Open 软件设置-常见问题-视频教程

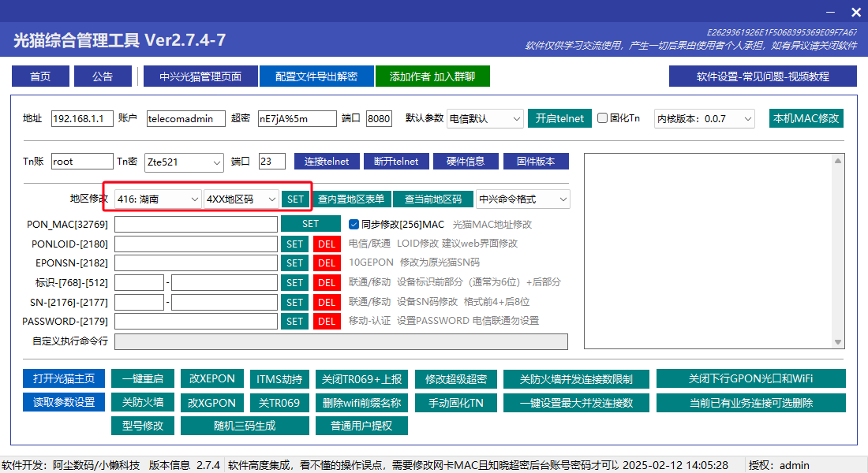point(763,76)
